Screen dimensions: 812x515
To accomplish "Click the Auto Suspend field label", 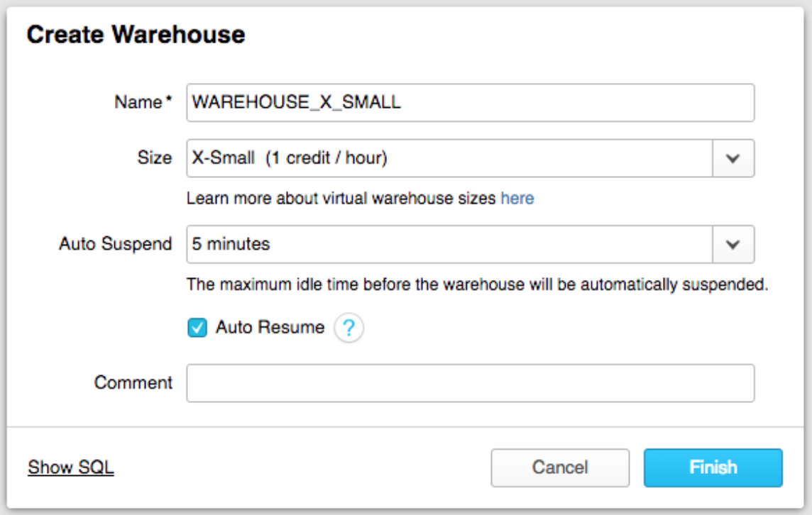I will click(x=115, y=244).
